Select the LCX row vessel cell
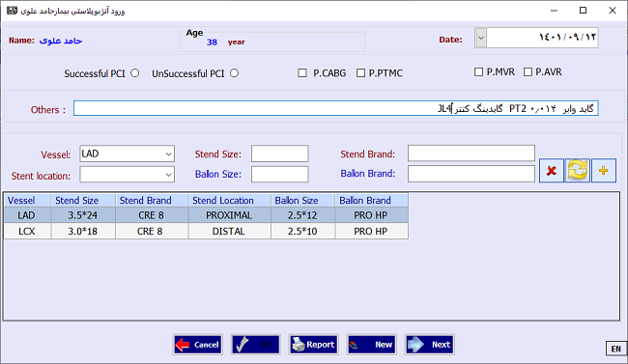The image size is (628, 364). point(27,231)
